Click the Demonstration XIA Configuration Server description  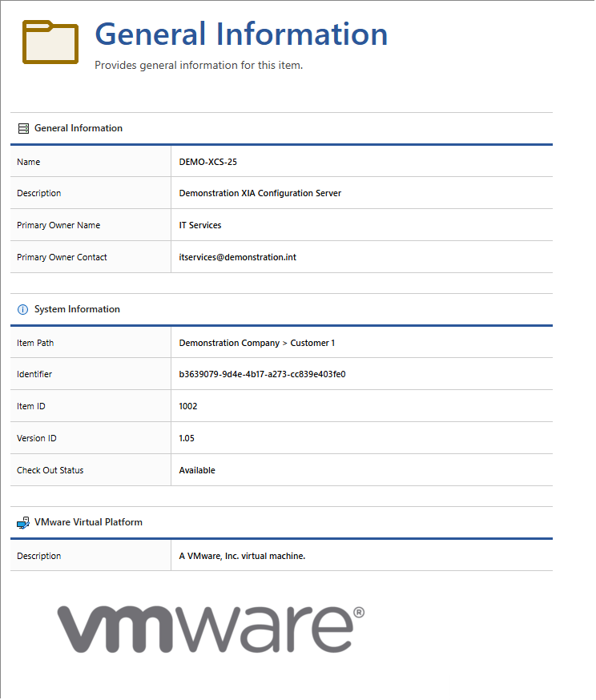point(260,193)
